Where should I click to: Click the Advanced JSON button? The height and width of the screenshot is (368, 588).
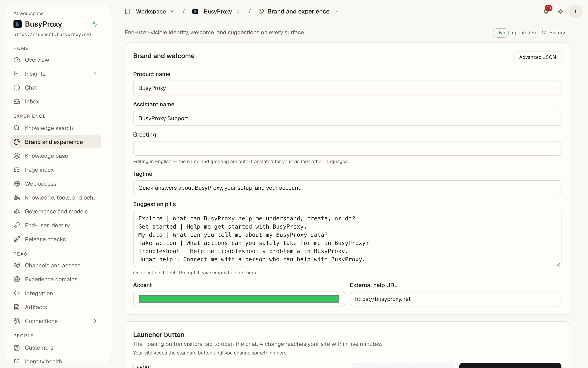(537, 57)
